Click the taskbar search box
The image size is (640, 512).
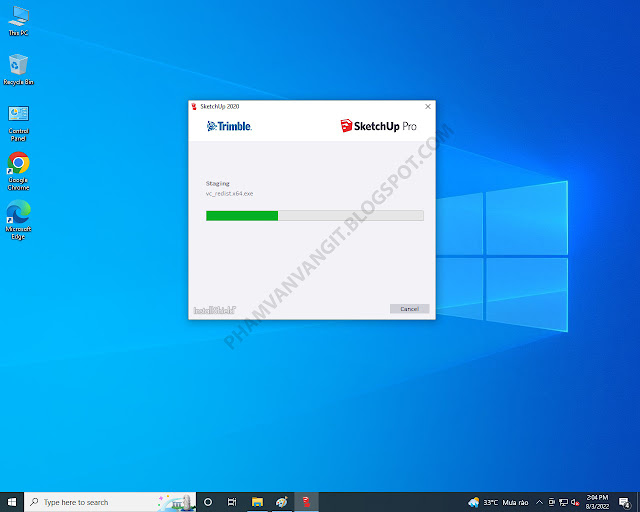(110, 502)
